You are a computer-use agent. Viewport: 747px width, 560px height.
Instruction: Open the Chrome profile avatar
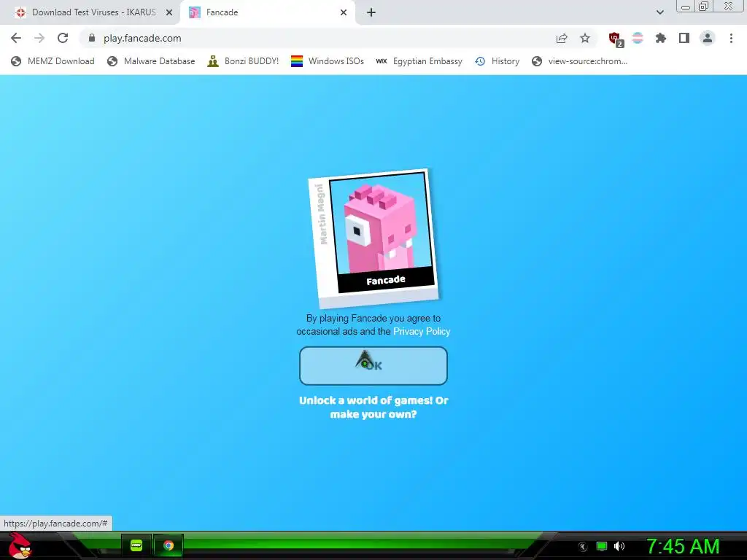point(708,38)
